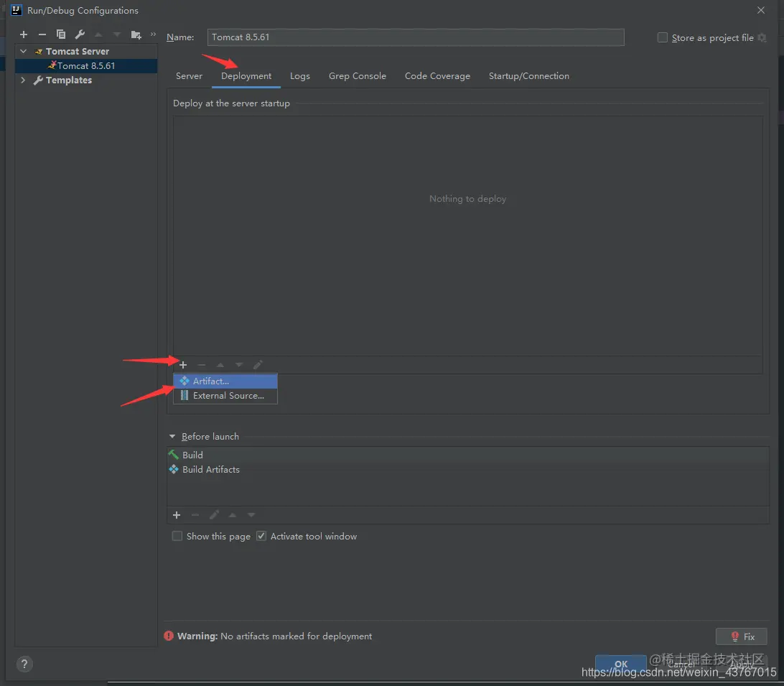Remove the selected Before launch task
784x686 pixels.
[x=195, y=515]
